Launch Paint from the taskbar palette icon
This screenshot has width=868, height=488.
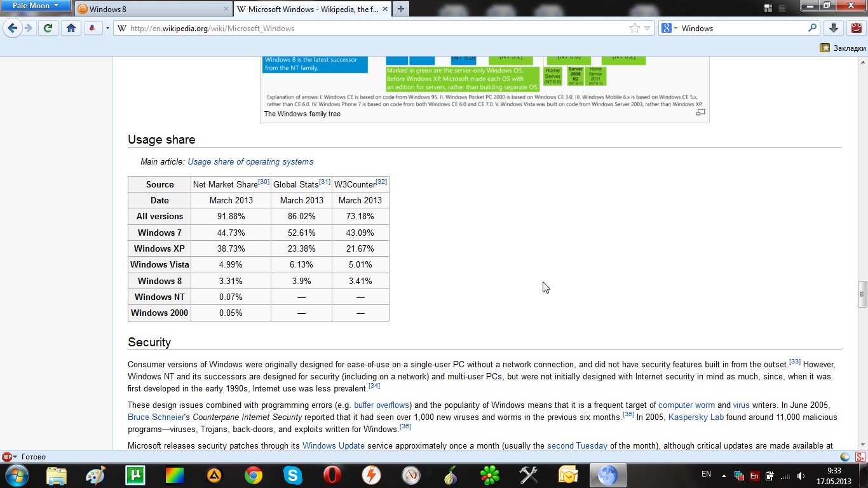[x=95, y=475]
